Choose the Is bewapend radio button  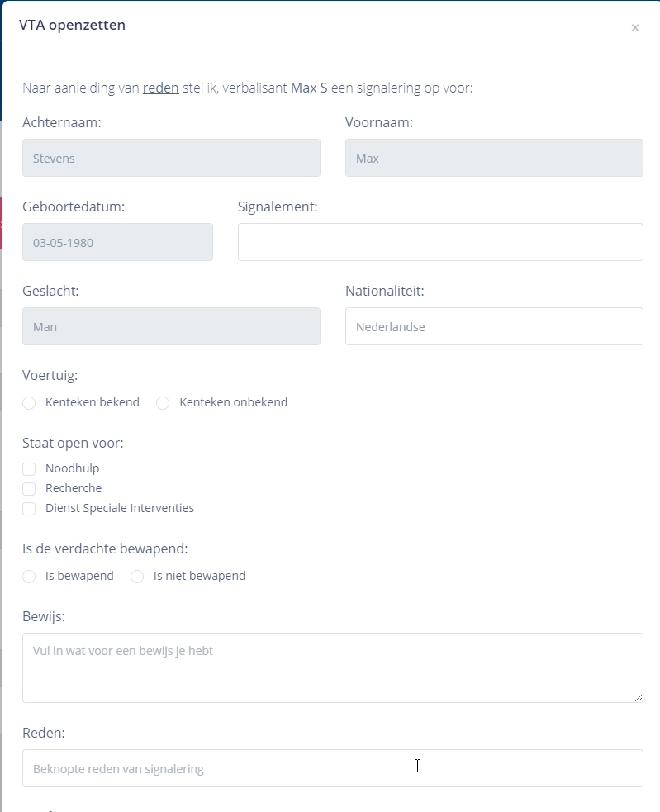tap(29, 577)
